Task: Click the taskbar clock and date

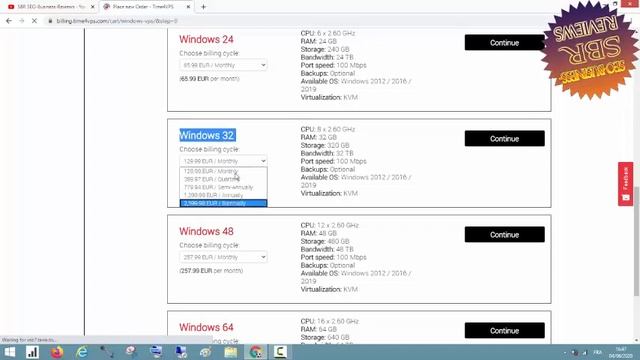Action: click(620, 352)
